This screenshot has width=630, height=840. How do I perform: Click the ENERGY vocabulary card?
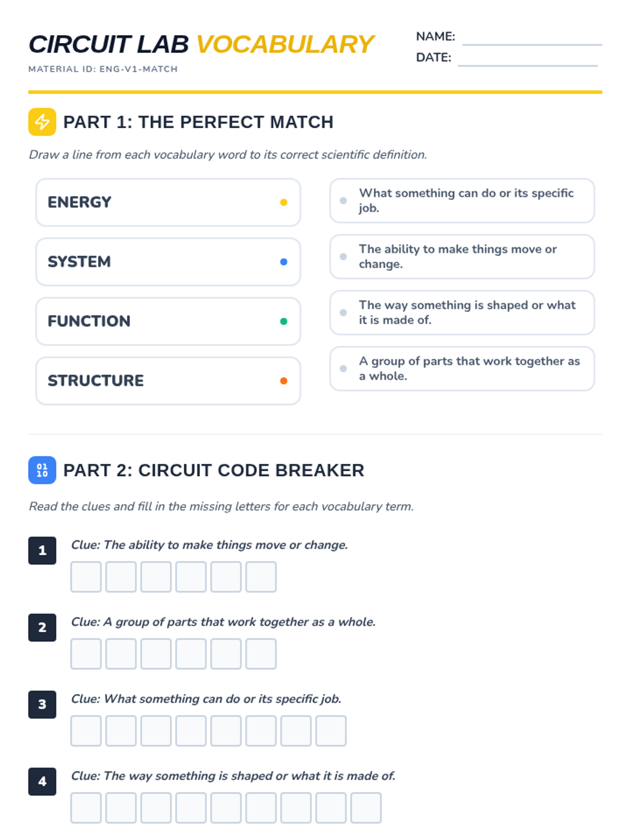168,202
